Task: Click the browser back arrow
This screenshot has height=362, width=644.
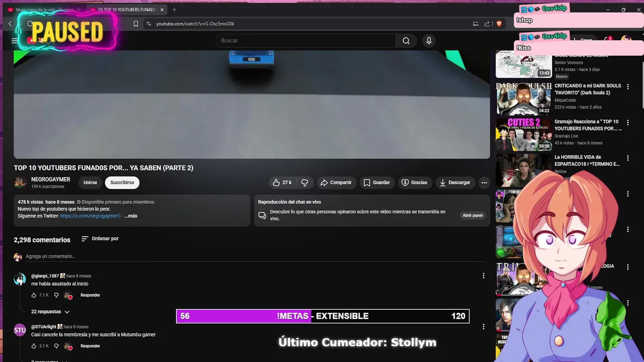Action: tap(10, 24)
